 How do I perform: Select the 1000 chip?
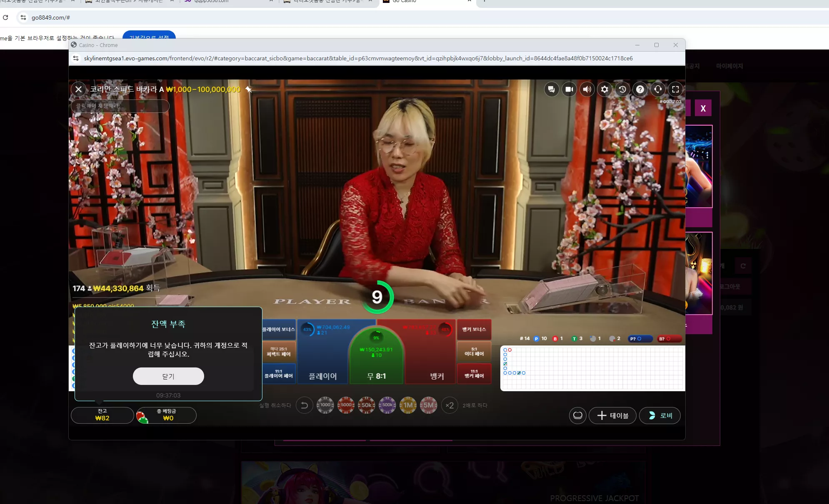click(325, 405)
